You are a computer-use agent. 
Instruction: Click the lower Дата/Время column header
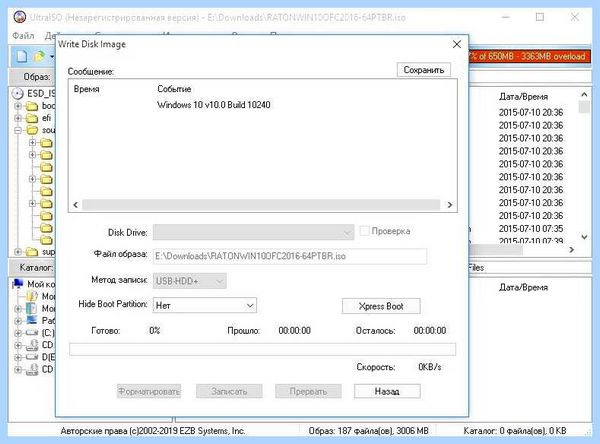[523, 287]
